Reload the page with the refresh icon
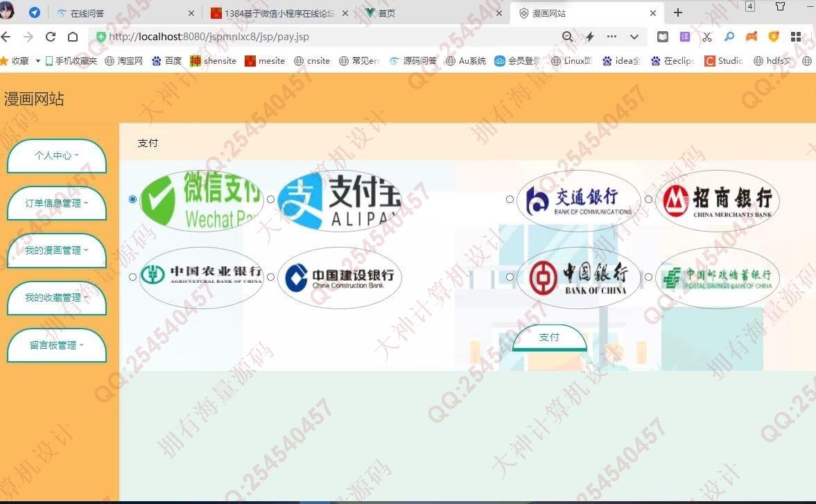The height and width of the screenshot is (504, 816). pos(51,37)
